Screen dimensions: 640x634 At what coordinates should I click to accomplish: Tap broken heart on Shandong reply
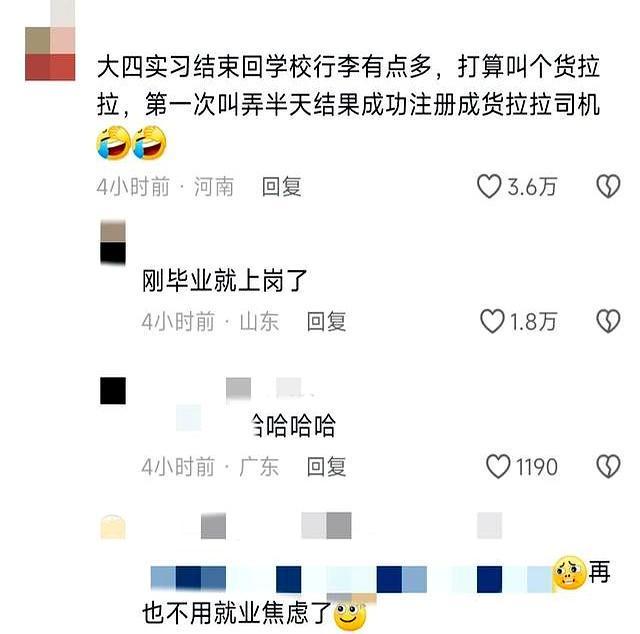click(608, 321)
